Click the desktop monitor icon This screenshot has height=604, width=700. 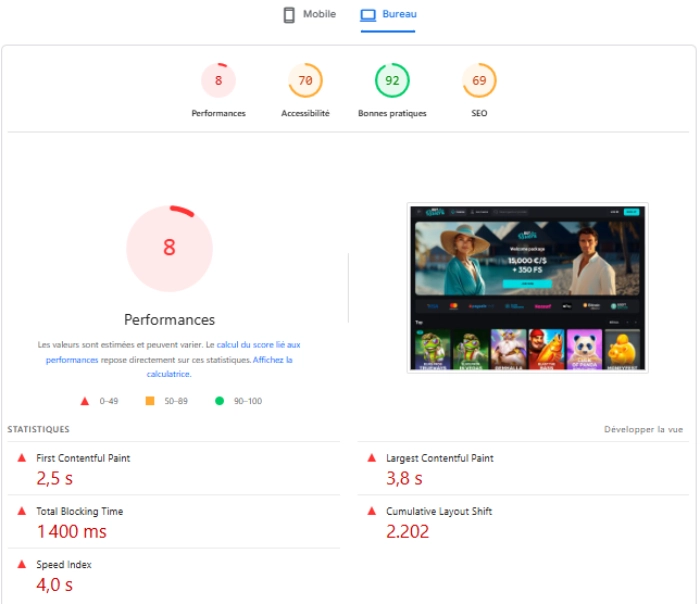(368, 15)
